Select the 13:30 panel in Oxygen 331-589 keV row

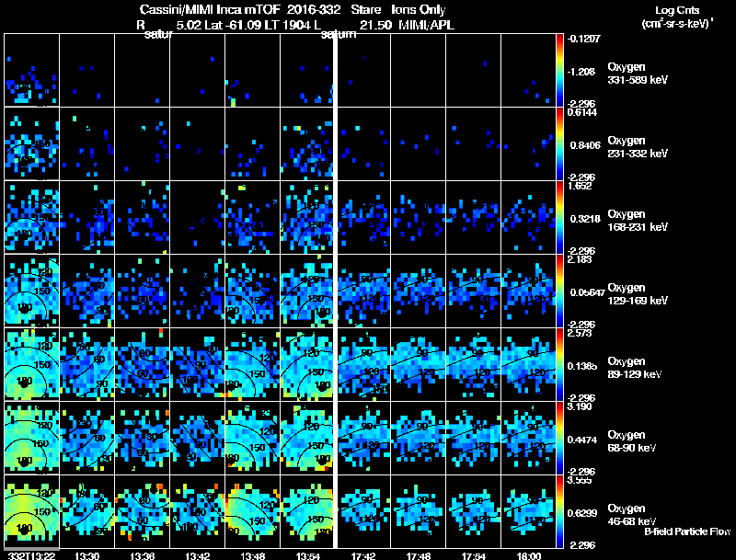click(86, 70)
